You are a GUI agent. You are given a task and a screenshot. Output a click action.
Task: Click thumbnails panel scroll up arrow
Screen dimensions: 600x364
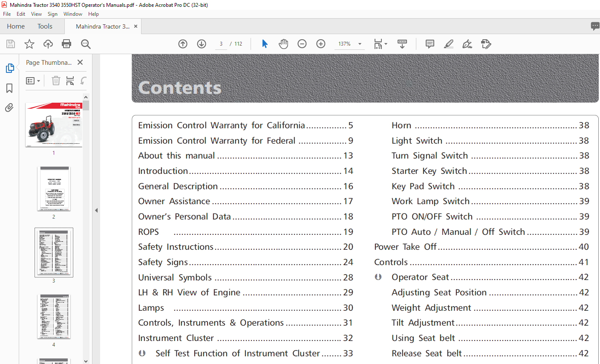pos(86,97)
